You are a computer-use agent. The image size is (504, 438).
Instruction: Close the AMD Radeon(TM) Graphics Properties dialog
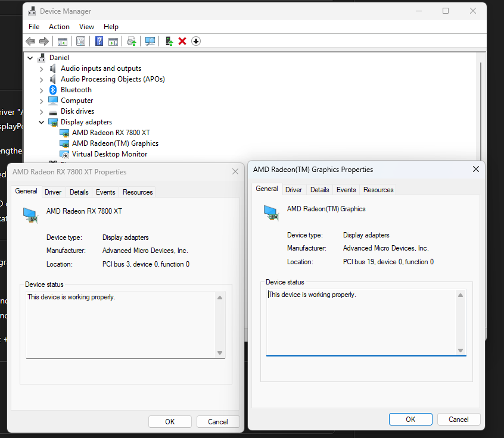[476, 169]
